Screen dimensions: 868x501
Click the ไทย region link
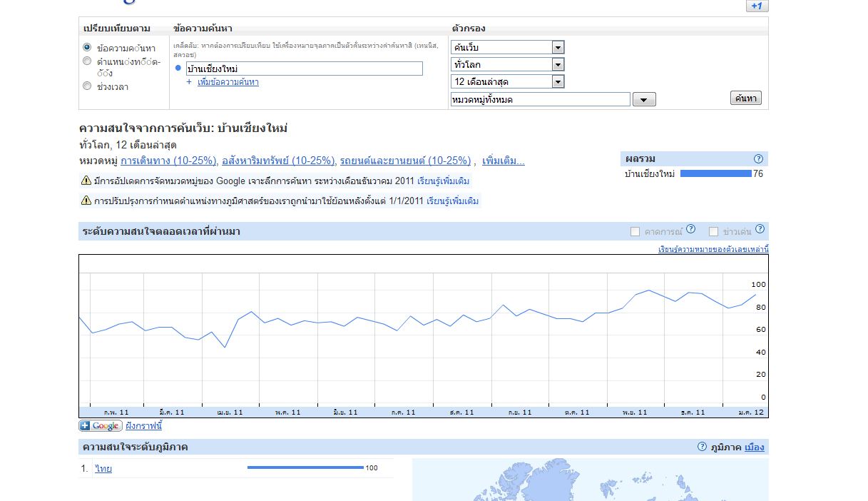click(x=103, y=468)
